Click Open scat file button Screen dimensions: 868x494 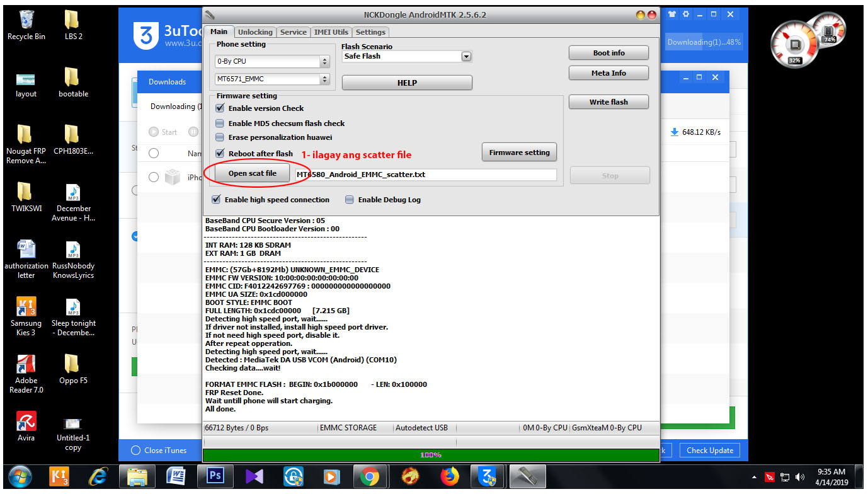(252, 173)
